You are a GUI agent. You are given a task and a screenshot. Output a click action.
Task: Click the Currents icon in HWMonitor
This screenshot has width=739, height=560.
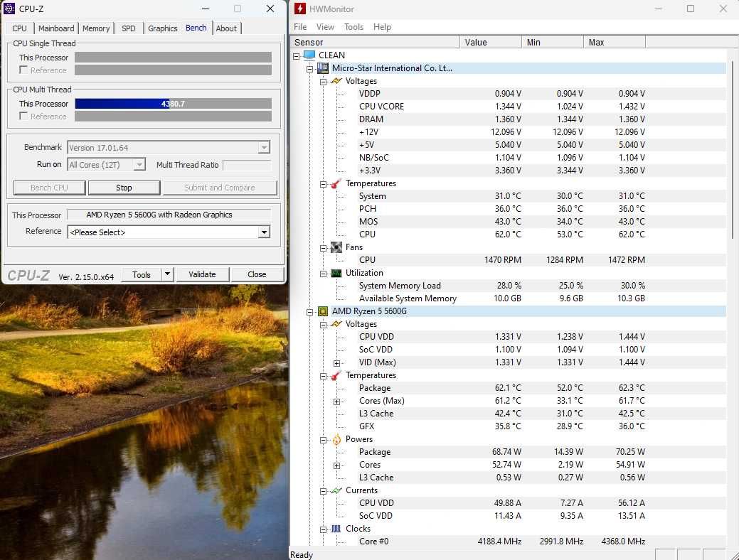pyautogui.click(x=336, y=491)
